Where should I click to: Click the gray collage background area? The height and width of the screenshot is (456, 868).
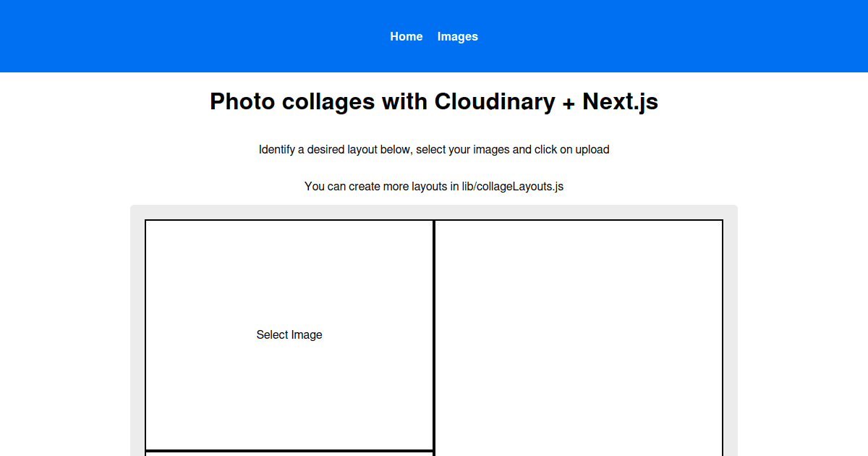coord(137,326)
